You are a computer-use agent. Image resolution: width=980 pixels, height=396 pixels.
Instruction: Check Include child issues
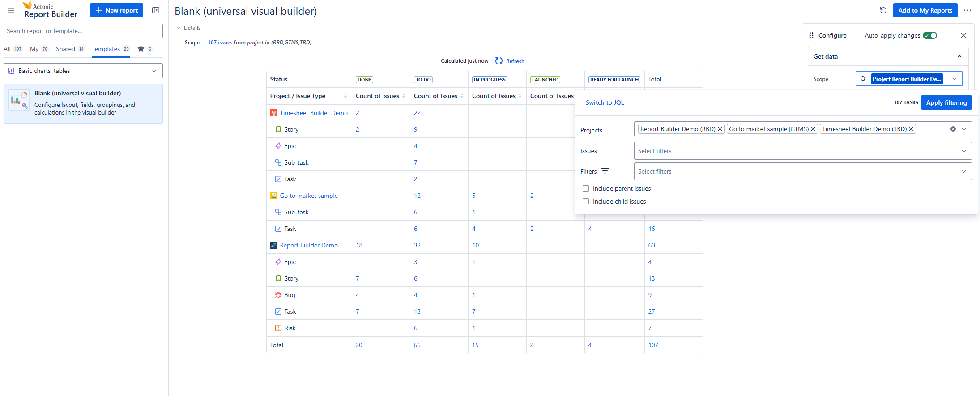pos(586,201)
